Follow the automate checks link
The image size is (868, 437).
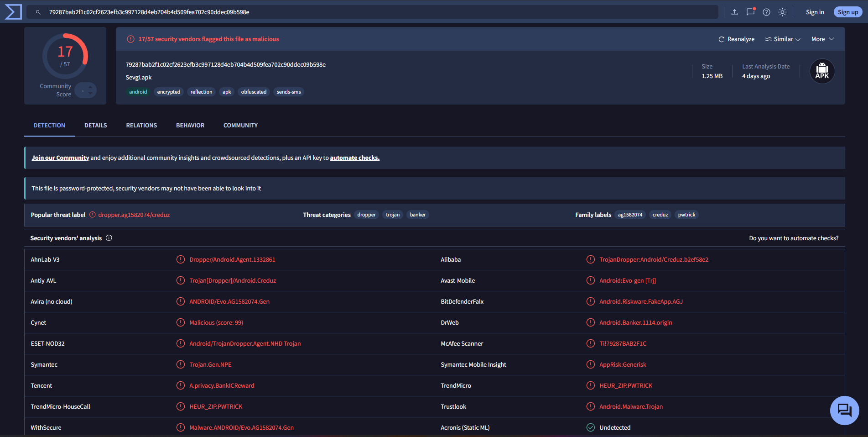point(354,158)
